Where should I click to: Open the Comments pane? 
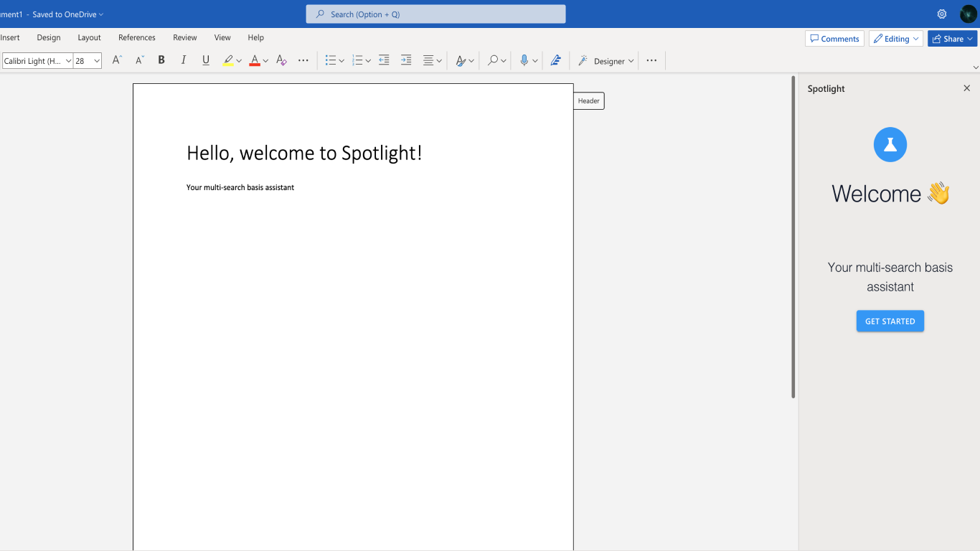click(834, 39)
